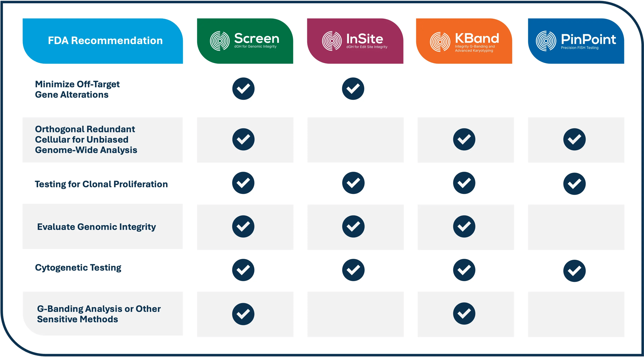Click the Screen concentric-circle logo icon
The width and height of the screenshot is (644, 357).
click(x=220, y=41)
